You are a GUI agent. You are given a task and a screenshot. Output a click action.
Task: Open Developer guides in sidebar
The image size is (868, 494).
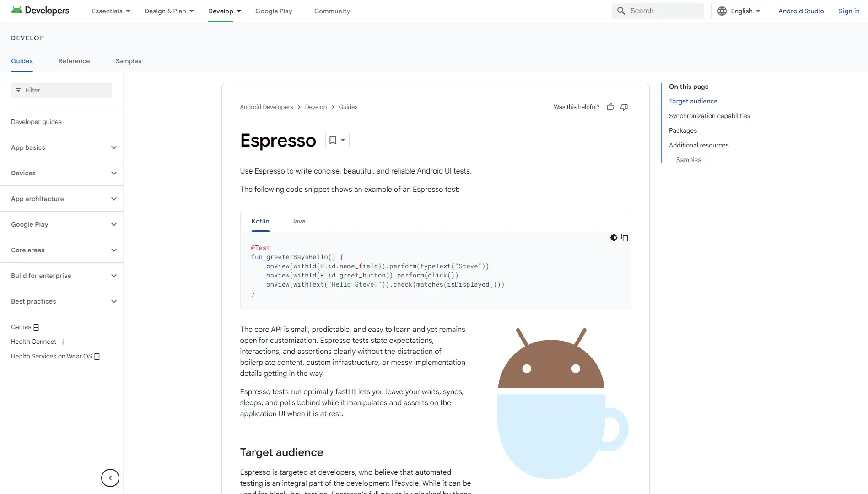coord(36,122)
